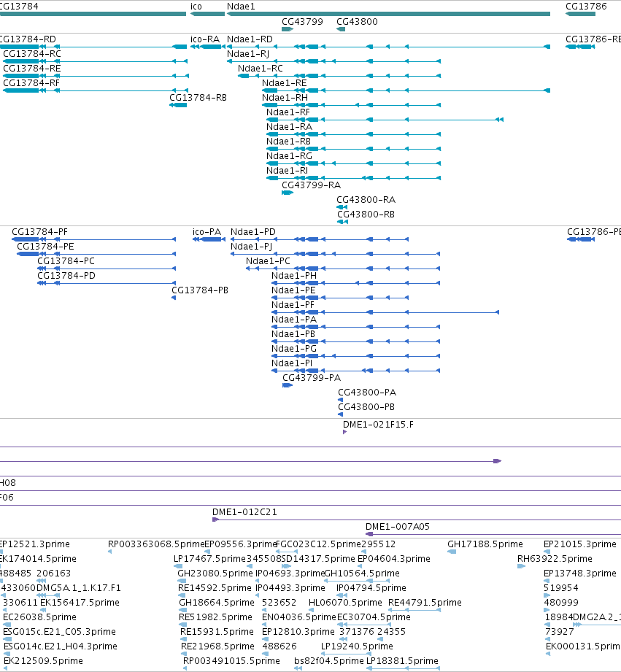Open the CG13784-PB protein label
The height and width of the screenshot is (672, 621).
pos(200,290)
